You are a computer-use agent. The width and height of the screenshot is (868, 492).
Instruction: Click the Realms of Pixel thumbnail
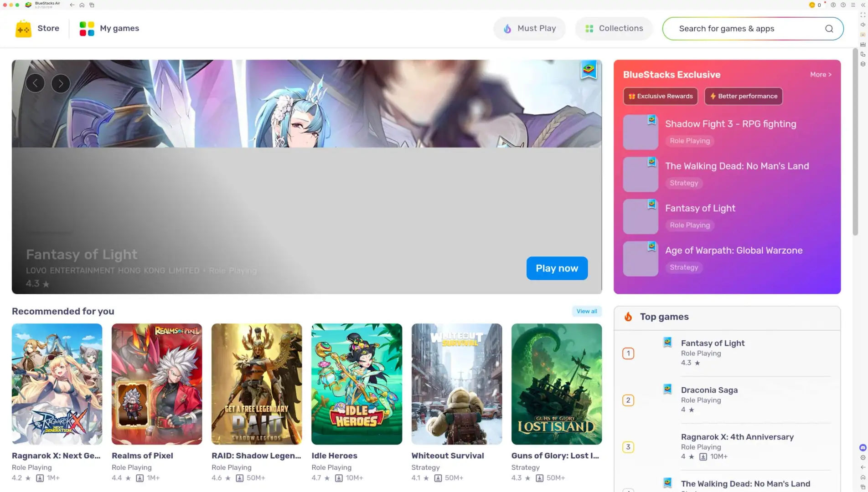[157, 384]
